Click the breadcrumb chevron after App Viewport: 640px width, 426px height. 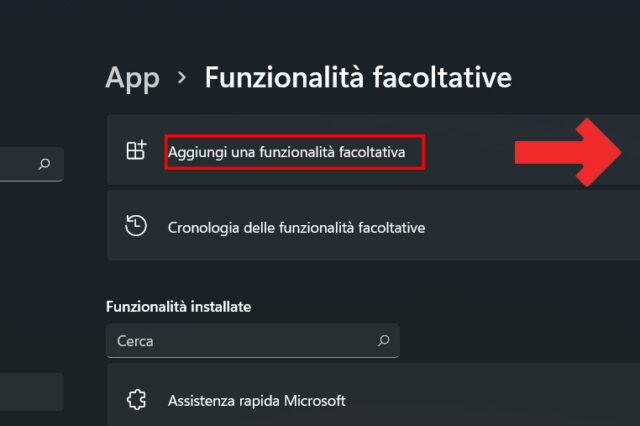pyautogui.click(x=182, y=77)
